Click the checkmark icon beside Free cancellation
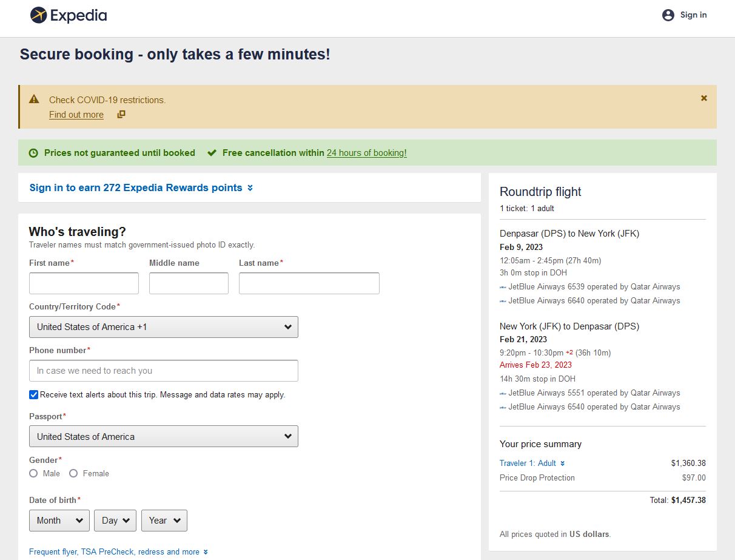 click(212, 153)
